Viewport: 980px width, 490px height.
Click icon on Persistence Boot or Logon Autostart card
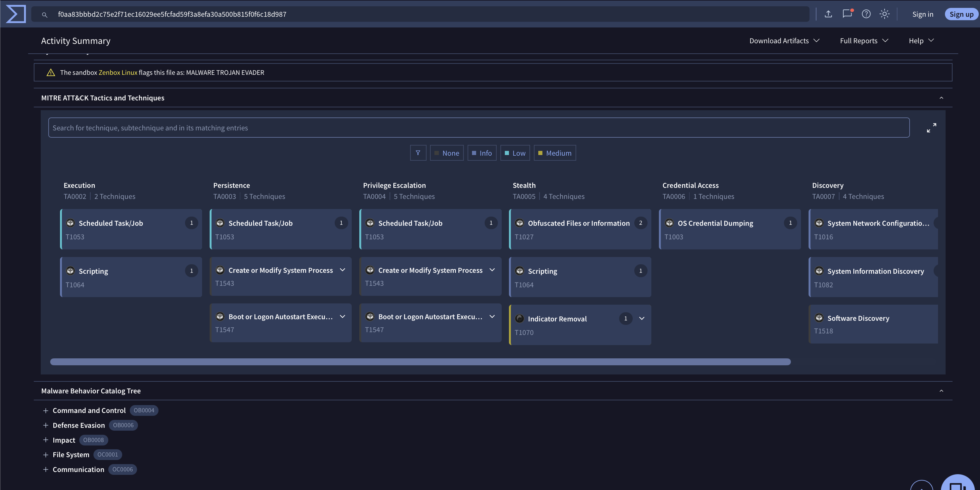tap(220, 317)
